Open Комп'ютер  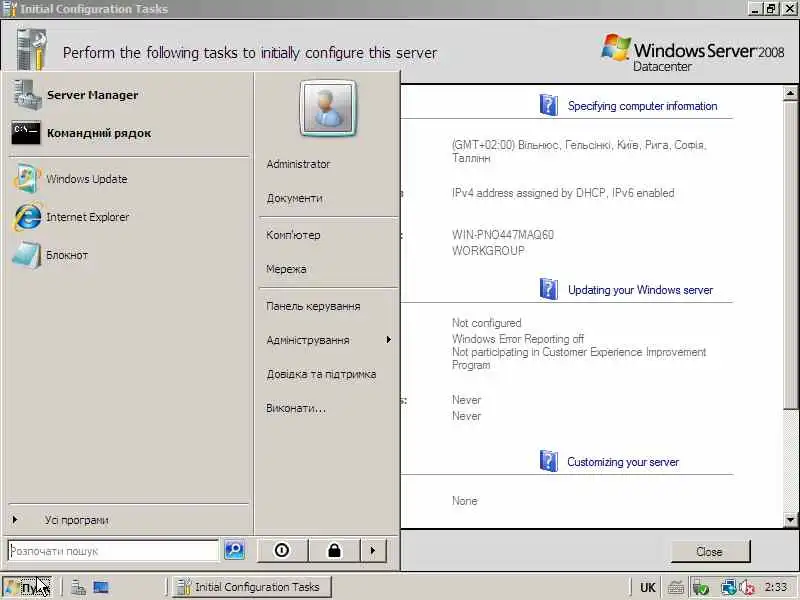[293, 235]
